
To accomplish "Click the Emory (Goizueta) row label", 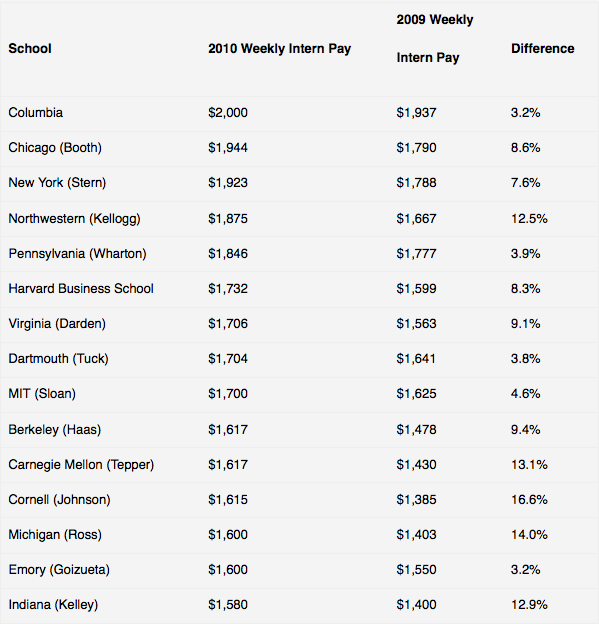I will coord(59,569).
